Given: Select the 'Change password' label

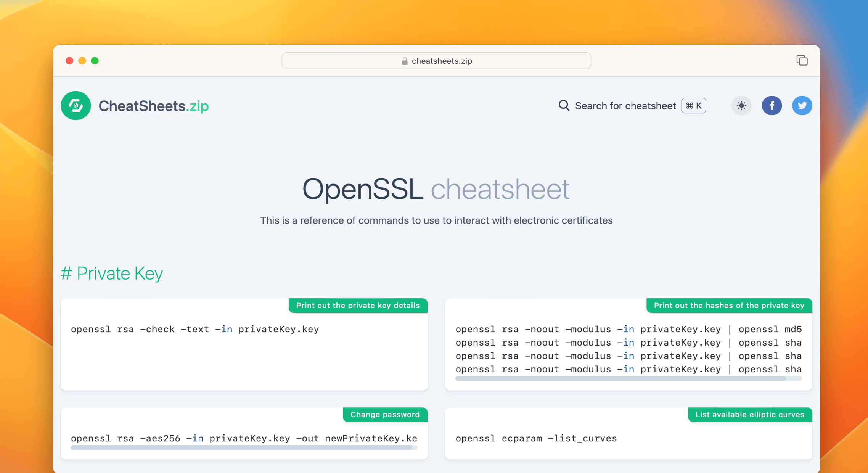Looking at the screenshot, I should click(x=385, y=415).
